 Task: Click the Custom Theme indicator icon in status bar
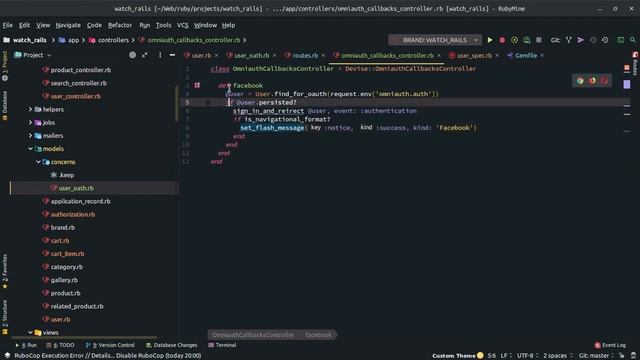pos(480,356)
